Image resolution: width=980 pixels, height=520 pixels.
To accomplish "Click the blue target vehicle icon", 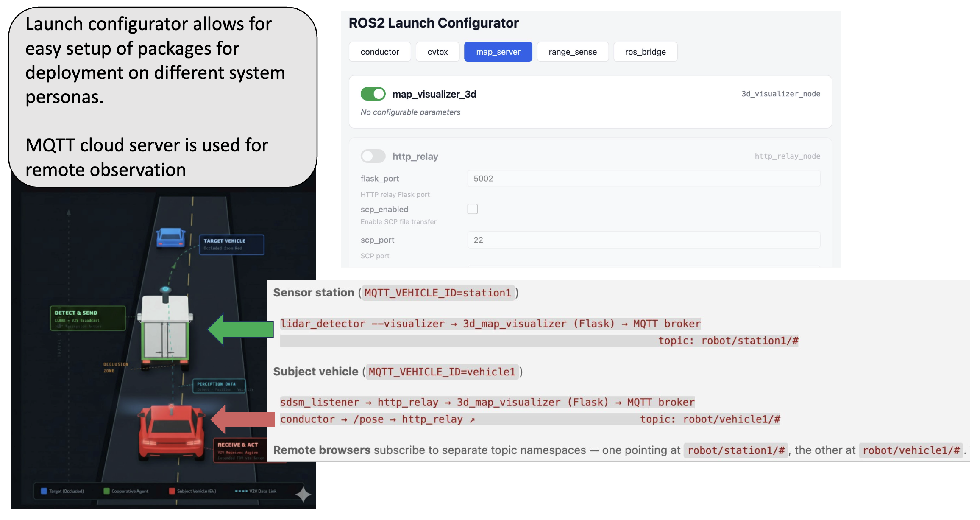I will point(170,238).
